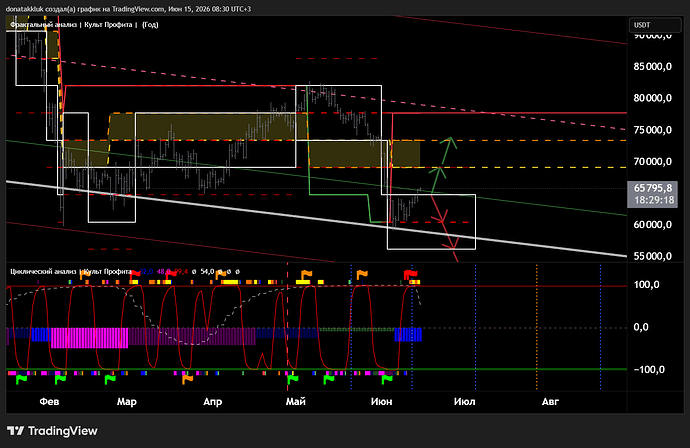The width and height of the screenshot is (690, 448).
Task: Click the orange dotted vertical line near August
Action: (x=536, y=327)
